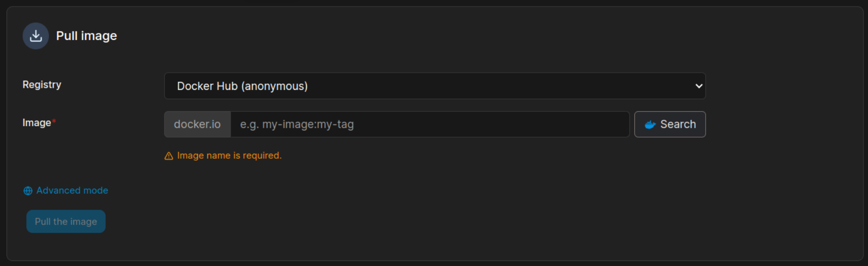Image resolution: width=868 pixels, height=266 pixels.
Task: Click the Pull image heading text
Action: pyautogui.click(x=87, y=36)
